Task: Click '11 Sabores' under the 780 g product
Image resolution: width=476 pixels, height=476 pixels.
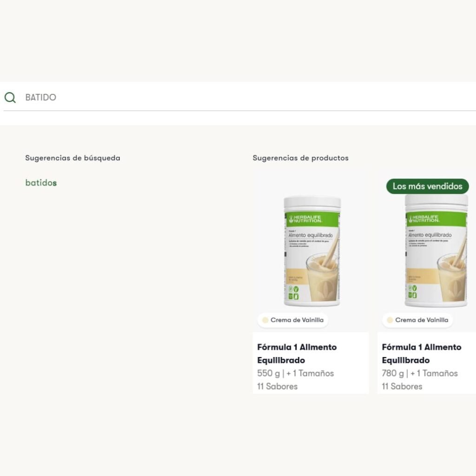Action: 402,386
